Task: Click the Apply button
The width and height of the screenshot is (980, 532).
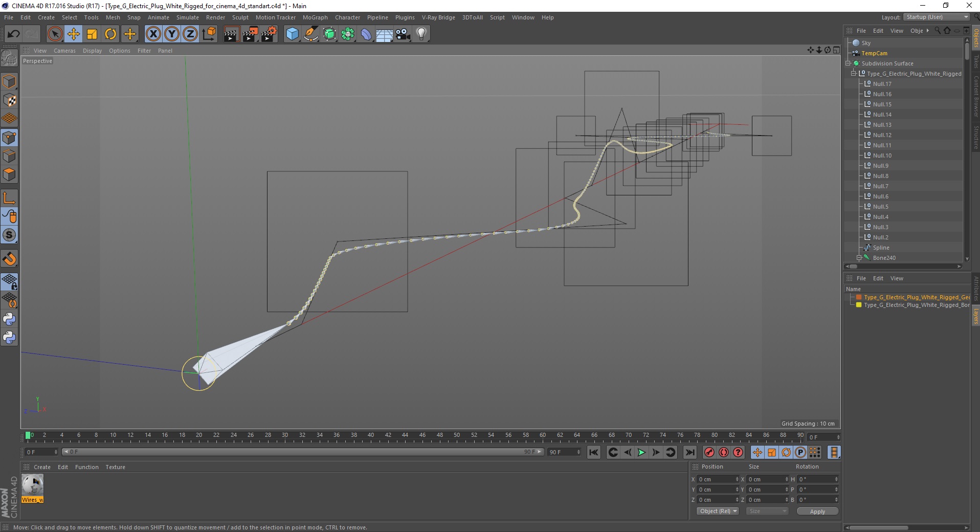Action: pyautogui.click(x=817, y=511)
